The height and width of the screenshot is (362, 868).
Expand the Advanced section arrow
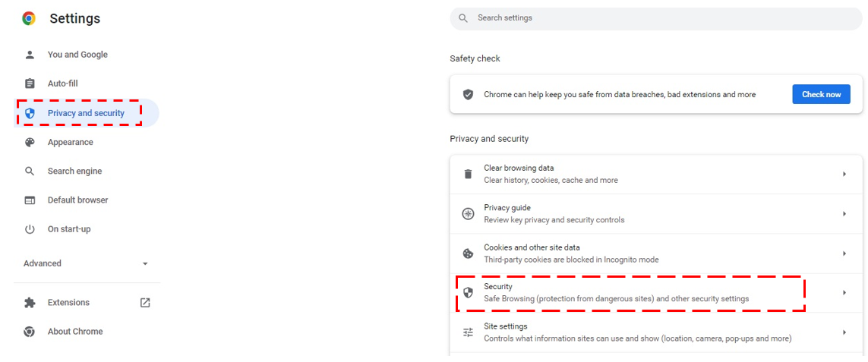coord(145,263)
